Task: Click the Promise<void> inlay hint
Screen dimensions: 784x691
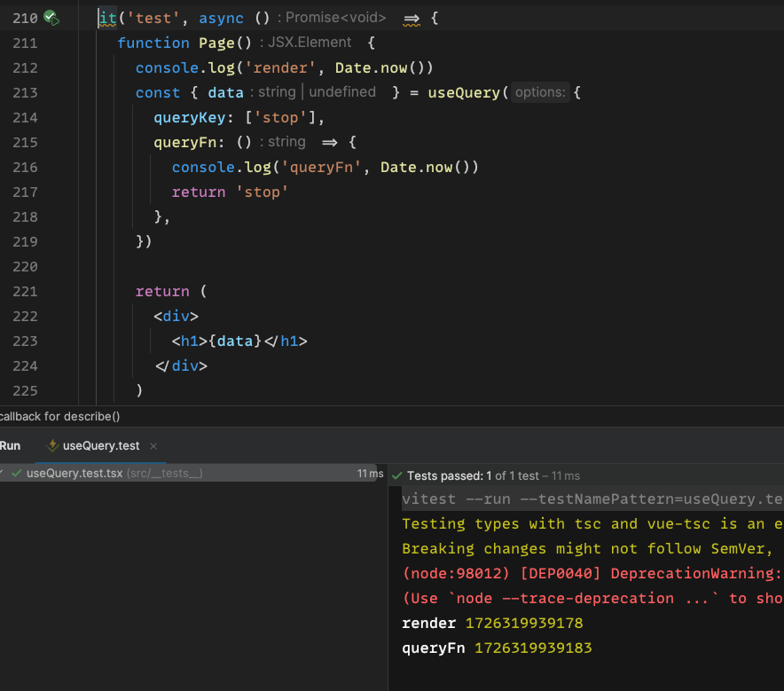Action: [x=335, y=18]
